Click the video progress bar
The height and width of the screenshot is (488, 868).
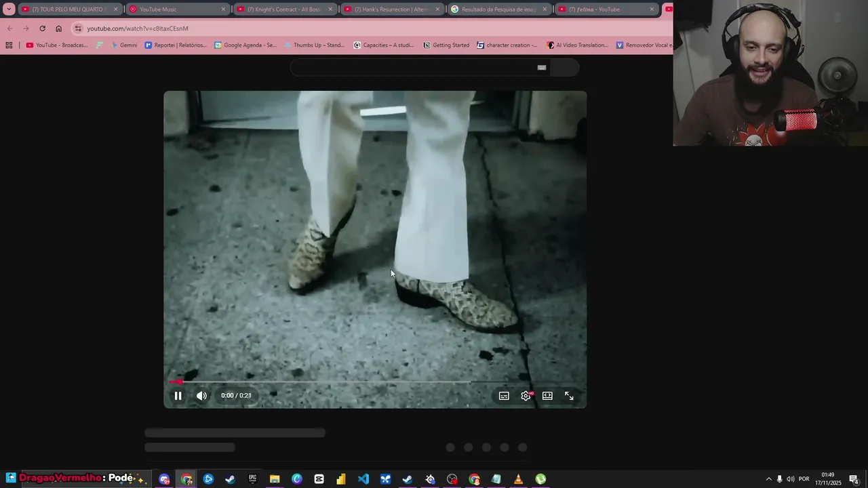click(375, 382)
